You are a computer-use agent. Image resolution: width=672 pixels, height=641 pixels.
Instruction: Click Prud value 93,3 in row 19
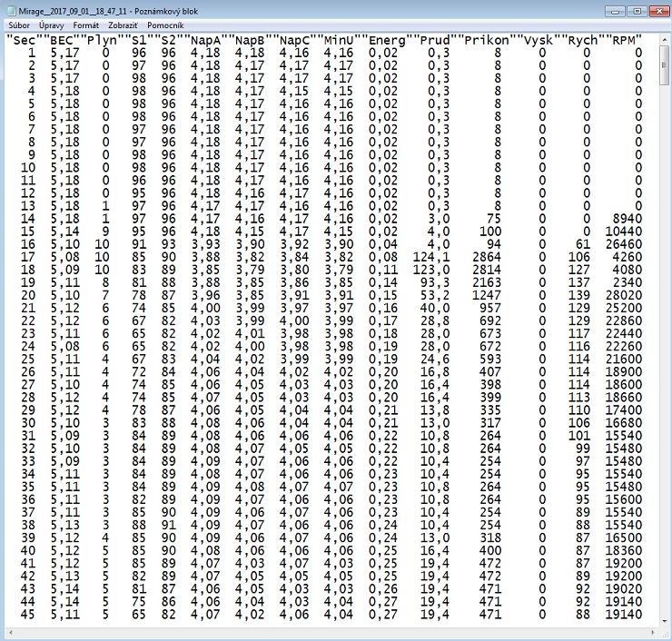click(435, 282)
